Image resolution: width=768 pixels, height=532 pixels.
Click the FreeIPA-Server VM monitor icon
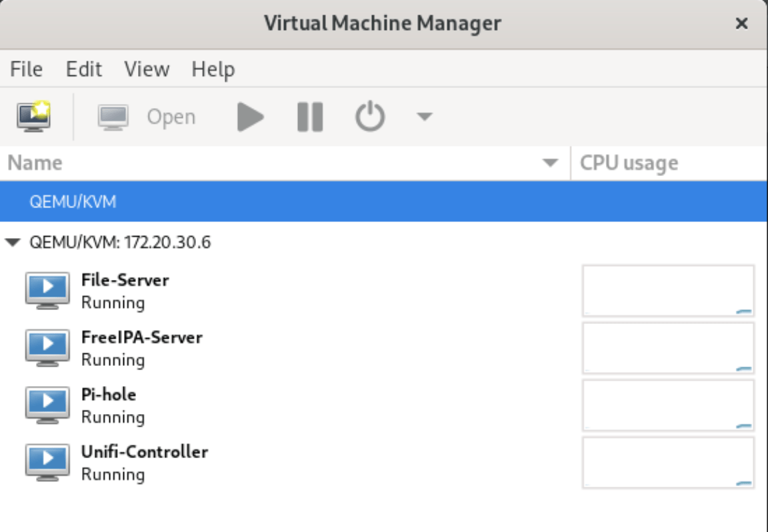tap(47, 347)
